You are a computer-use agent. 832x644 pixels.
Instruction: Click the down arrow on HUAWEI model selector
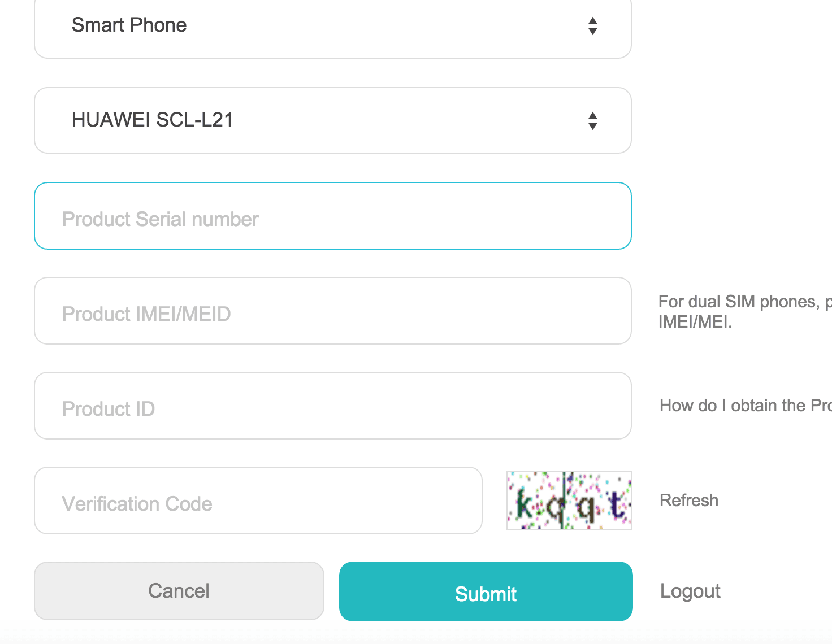click(x=592, y=126)
